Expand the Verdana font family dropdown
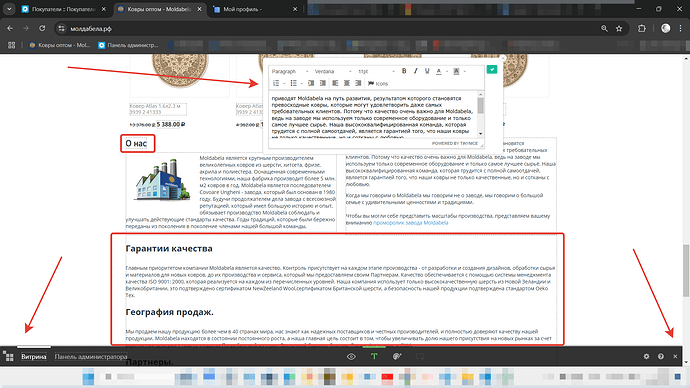 (333, 71)
